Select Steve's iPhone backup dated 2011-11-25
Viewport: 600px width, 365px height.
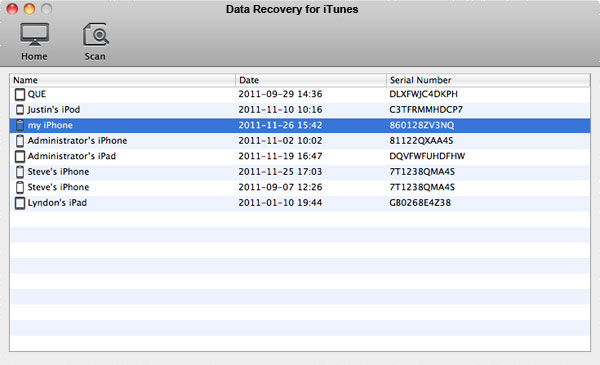tap(300, 172)
